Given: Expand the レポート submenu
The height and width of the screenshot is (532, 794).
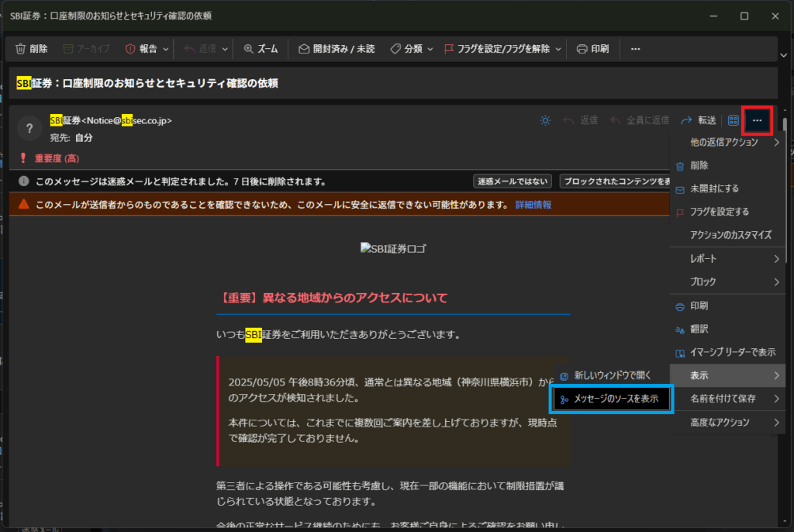Looking at the screenshot, I should tap(727, 259).
